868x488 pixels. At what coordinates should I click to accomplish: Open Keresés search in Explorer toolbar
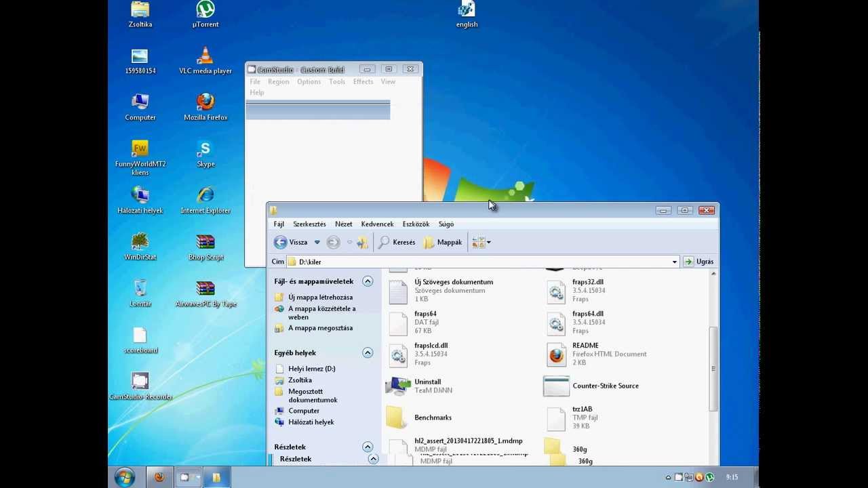pyautogui.click(x=397, y=242)
